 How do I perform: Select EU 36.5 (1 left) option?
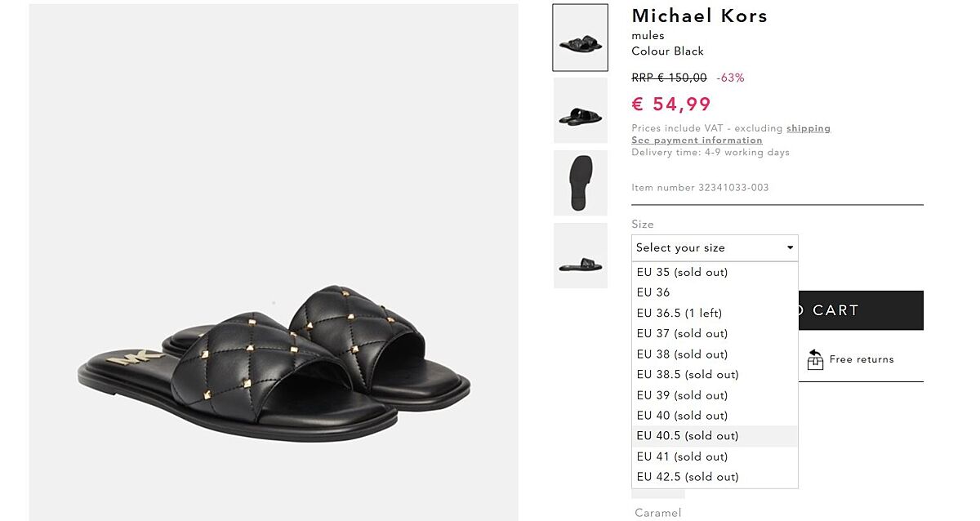679,313
